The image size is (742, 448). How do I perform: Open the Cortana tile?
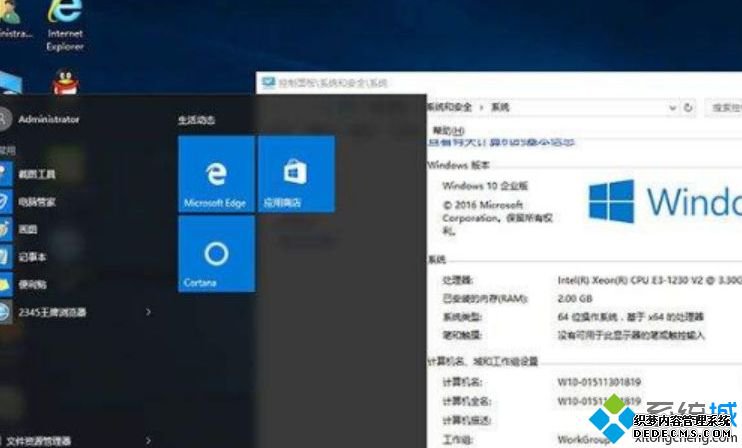tap(216, 254)
